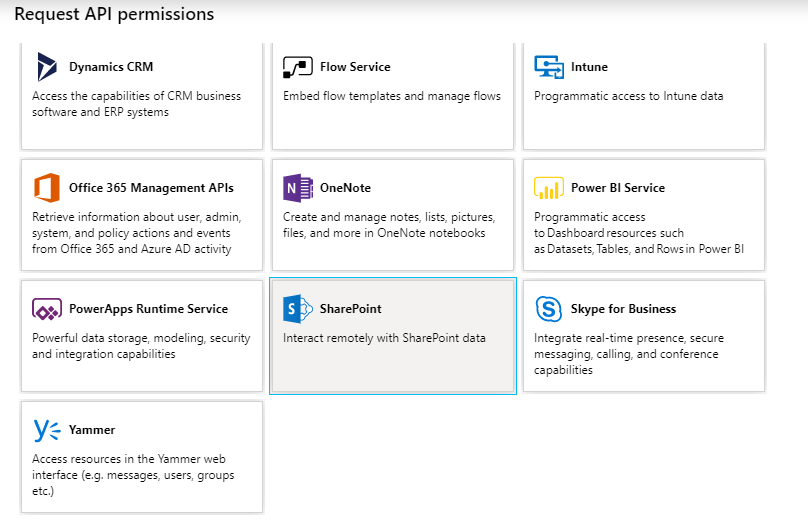This screenshot has width=808, height=528.
Task: Click the Yammer logo icon
Action: tap(46, 430)
